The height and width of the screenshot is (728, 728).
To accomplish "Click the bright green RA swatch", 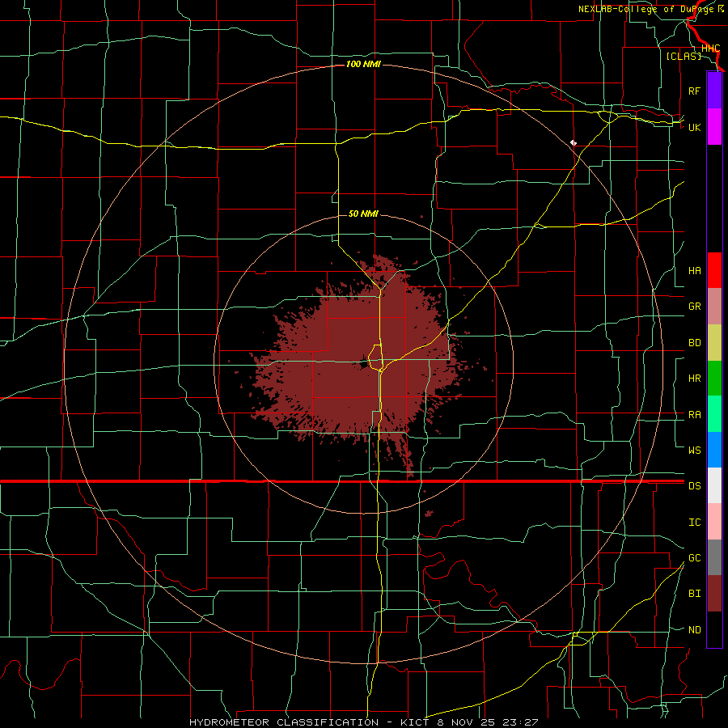I will click(714, 414).
